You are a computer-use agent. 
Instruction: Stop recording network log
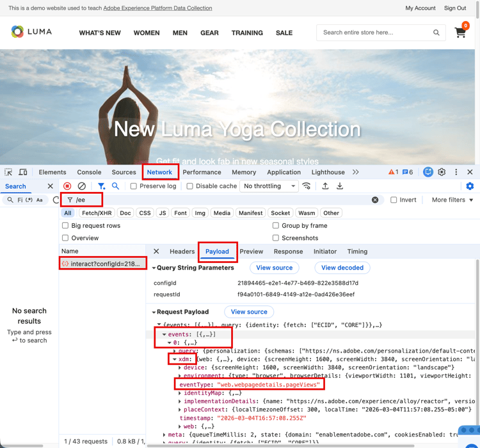[67, 186]
